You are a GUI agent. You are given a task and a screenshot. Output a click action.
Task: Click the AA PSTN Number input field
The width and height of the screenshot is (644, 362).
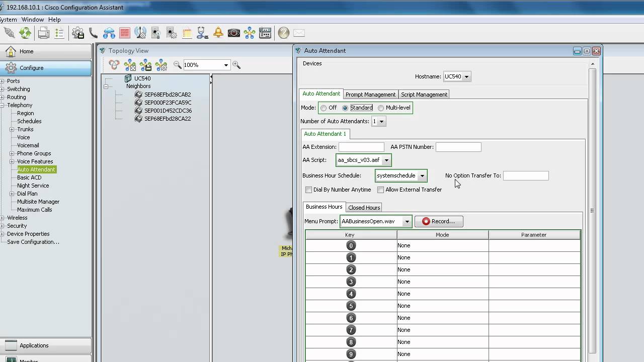point(458,147)
